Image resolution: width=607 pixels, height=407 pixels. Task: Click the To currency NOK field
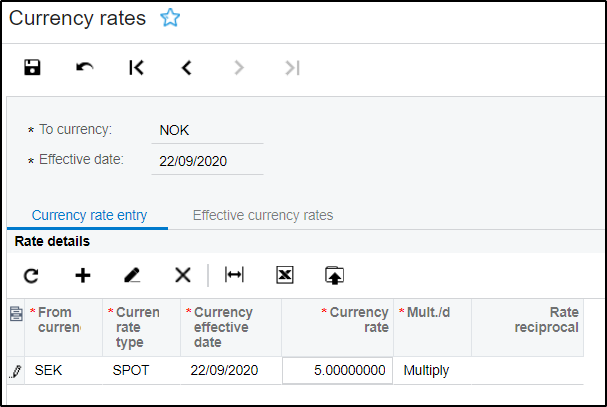[x=206, y=130]
